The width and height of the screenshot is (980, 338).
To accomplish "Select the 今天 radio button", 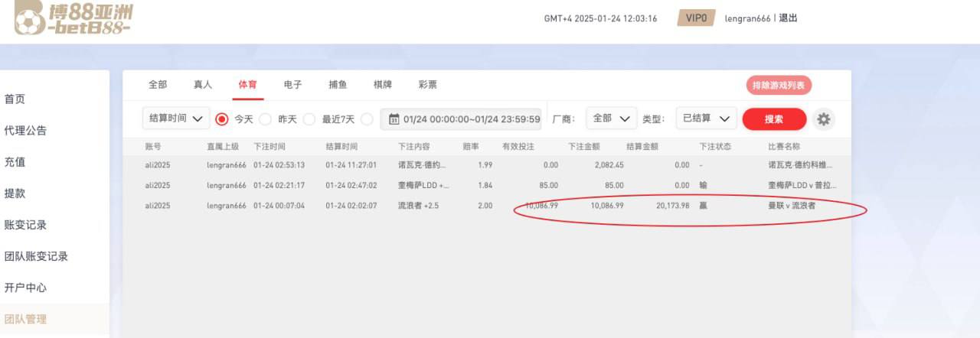I will pyautogui.click(x=223, y=119).
